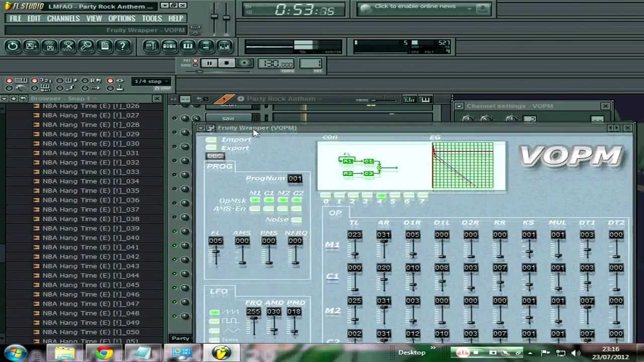Open Browser options dropdown arrow
This screenshot has width=644, height=362.
click(4, 99)
